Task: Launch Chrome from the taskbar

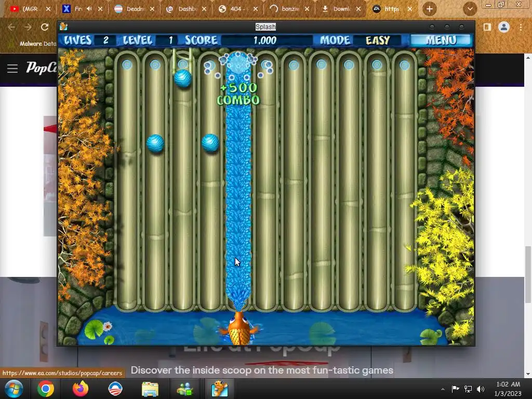Action: click(x=46, y=389)
